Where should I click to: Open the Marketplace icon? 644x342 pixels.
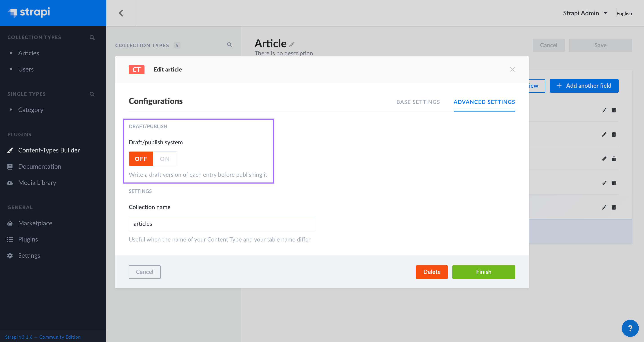(x=10, y=223)
